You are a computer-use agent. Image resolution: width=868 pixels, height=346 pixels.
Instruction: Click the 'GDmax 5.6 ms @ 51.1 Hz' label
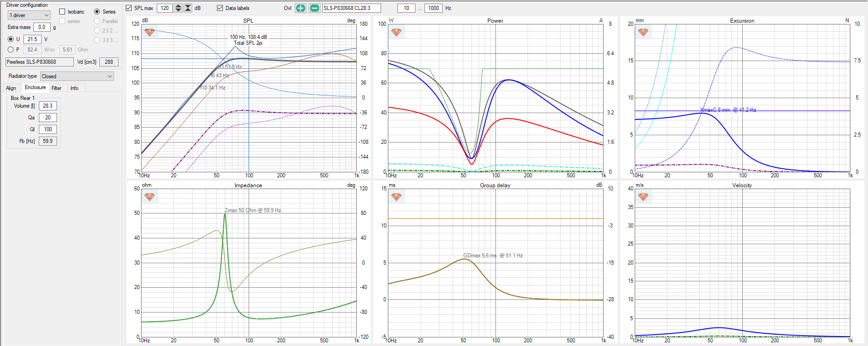tap(493, 256)
